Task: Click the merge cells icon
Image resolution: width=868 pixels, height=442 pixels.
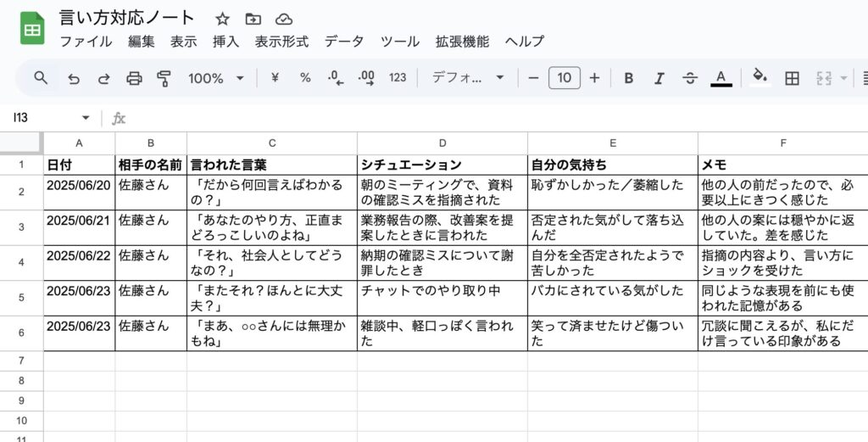Action: pos(824,79)
